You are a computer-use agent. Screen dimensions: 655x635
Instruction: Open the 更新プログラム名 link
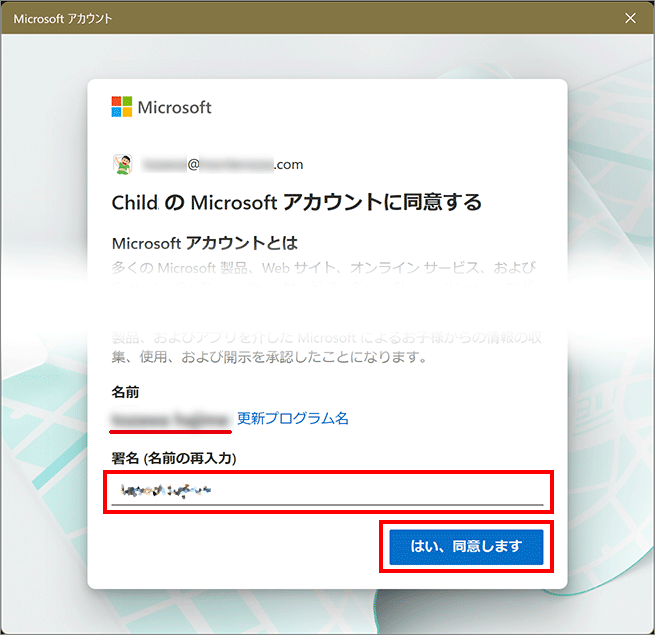[293, 418]
